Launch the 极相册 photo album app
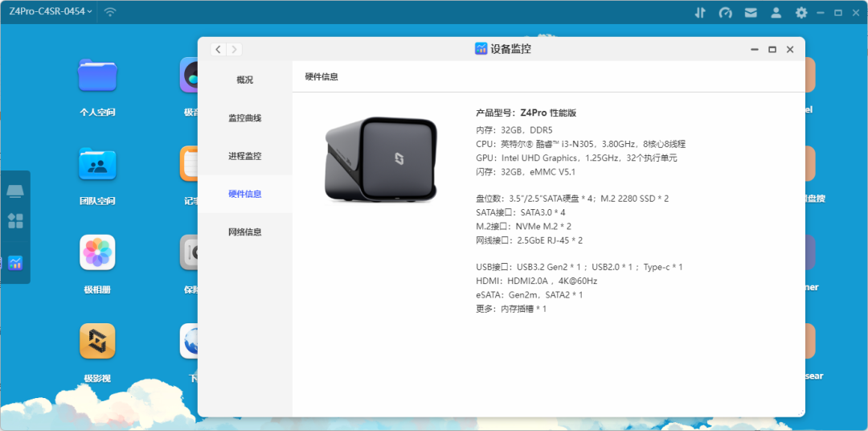 [x=97, y=252]
